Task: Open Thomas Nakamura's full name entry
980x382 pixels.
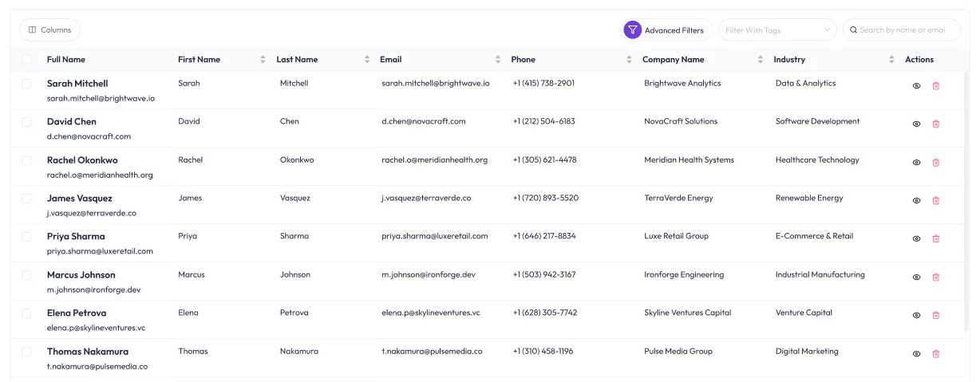Action: (x=88, y=352)
